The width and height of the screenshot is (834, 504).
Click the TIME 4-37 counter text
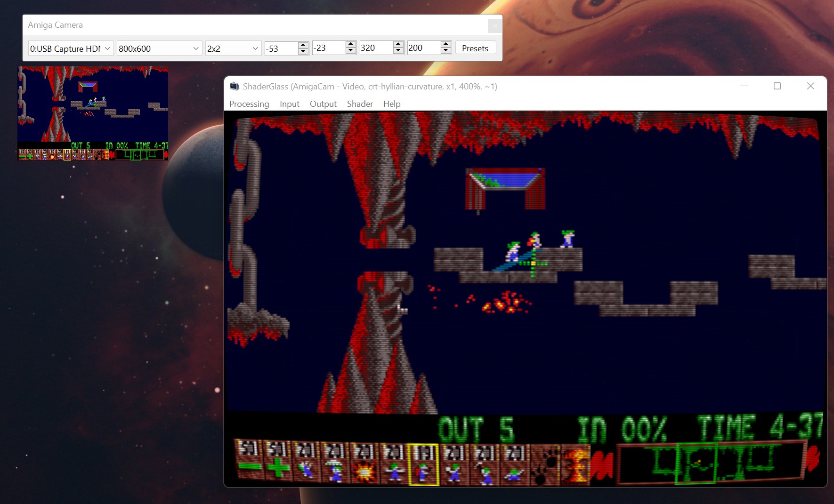(x=760, y=427)
